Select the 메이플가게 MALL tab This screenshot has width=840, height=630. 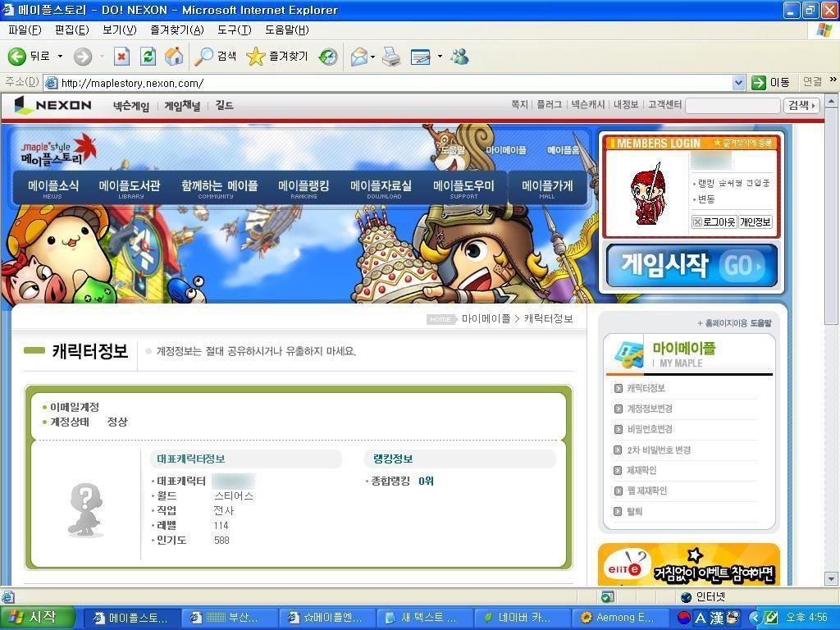coord(547,189)
